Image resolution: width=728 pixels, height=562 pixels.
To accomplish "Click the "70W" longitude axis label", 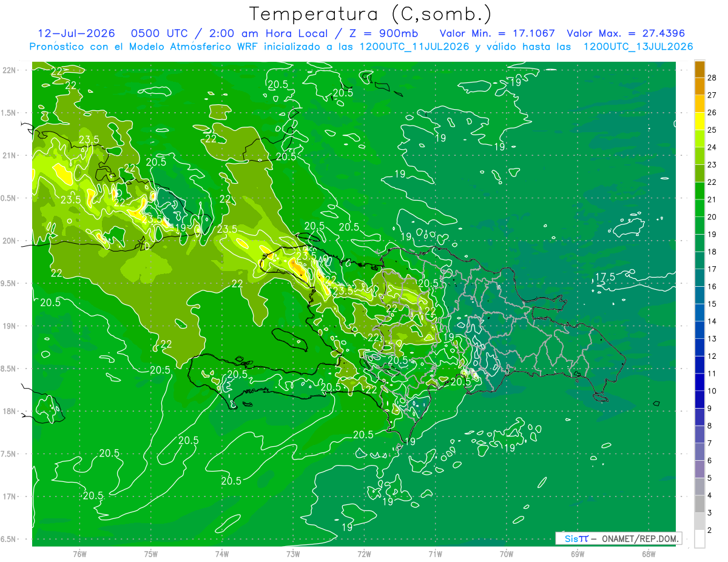I will tap(507, 554).
